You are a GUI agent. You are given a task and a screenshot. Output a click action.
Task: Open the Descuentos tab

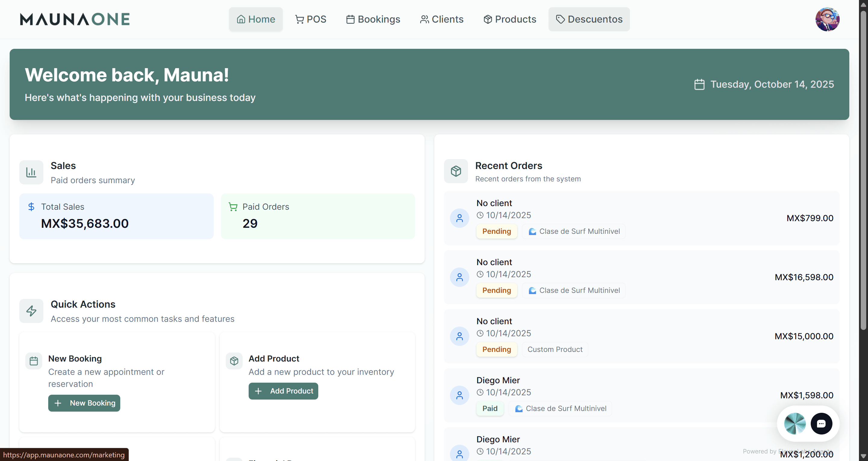589,19
